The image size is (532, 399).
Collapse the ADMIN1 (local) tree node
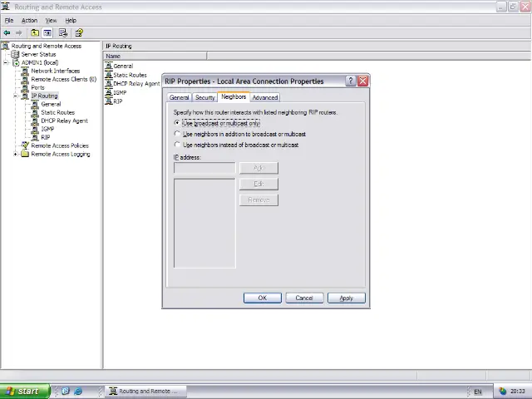pos(6,63)
